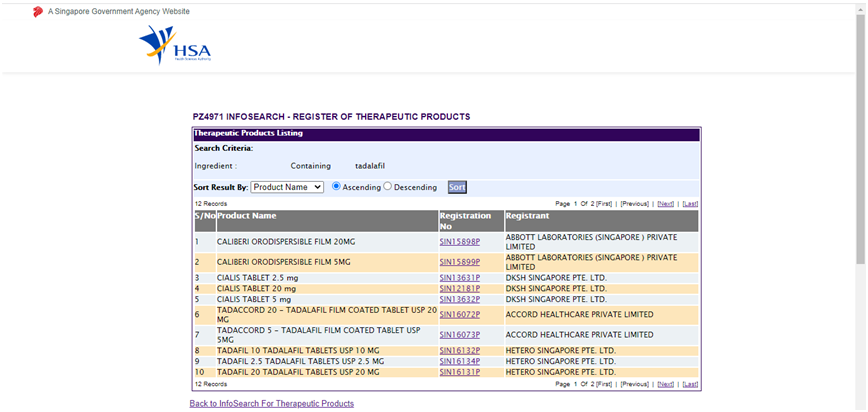Screen dimensions: 868x412
Task: Open registration SIN13632P
Action: [459, 299]
